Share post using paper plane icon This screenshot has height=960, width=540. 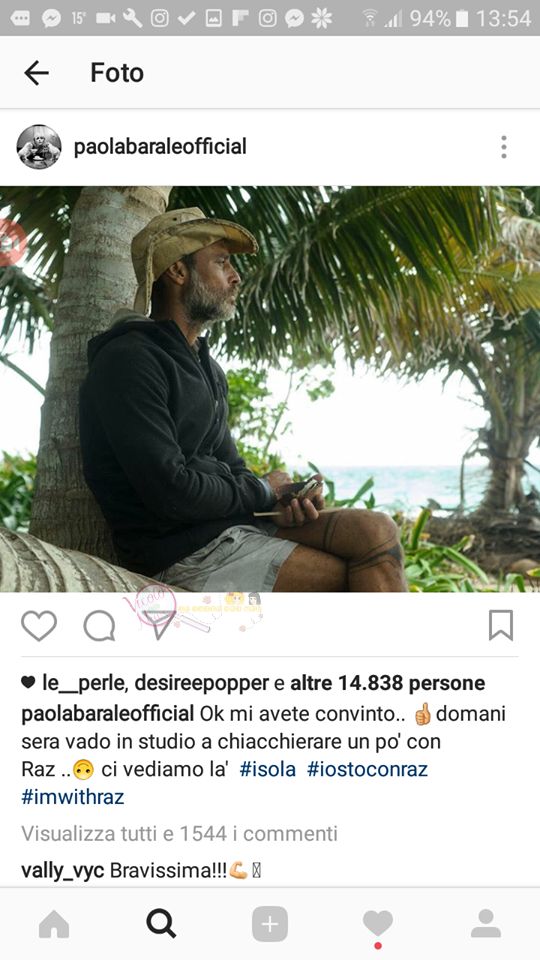[159, 624]
